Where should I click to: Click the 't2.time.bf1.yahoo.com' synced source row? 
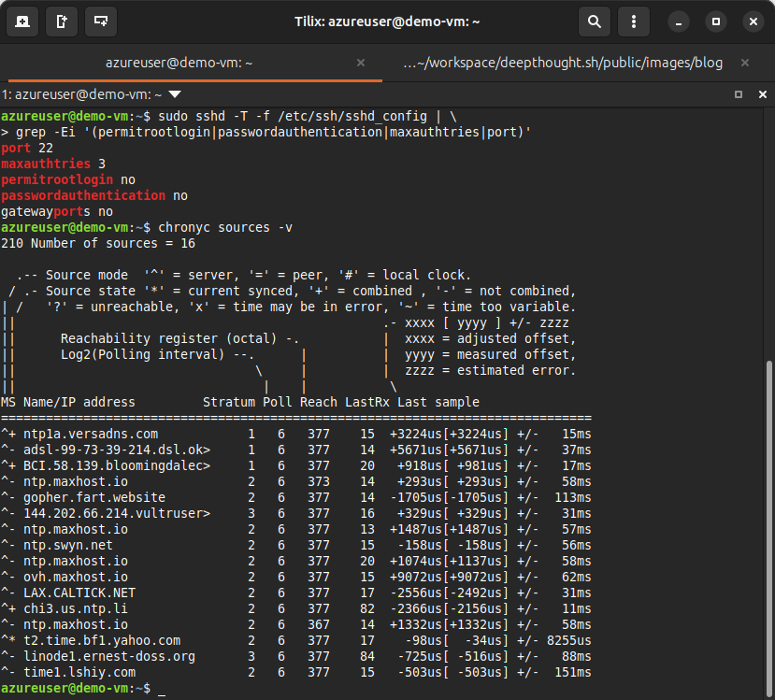pyautogui.click(x=296, y=641)
